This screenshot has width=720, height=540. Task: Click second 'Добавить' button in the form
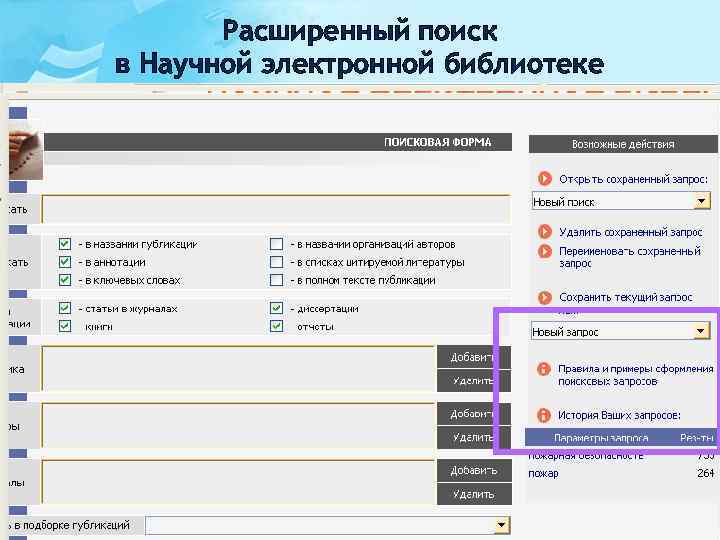[474, 414]
